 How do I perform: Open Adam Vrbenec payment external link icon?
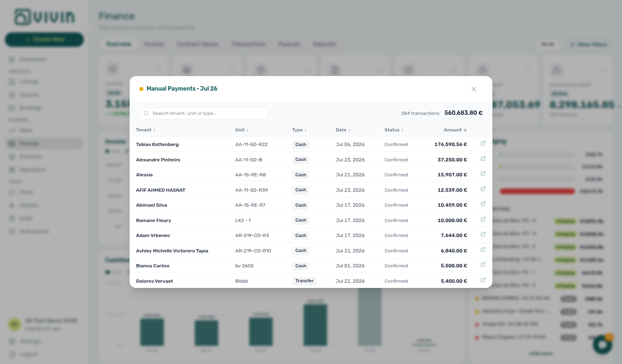point(483,235)
